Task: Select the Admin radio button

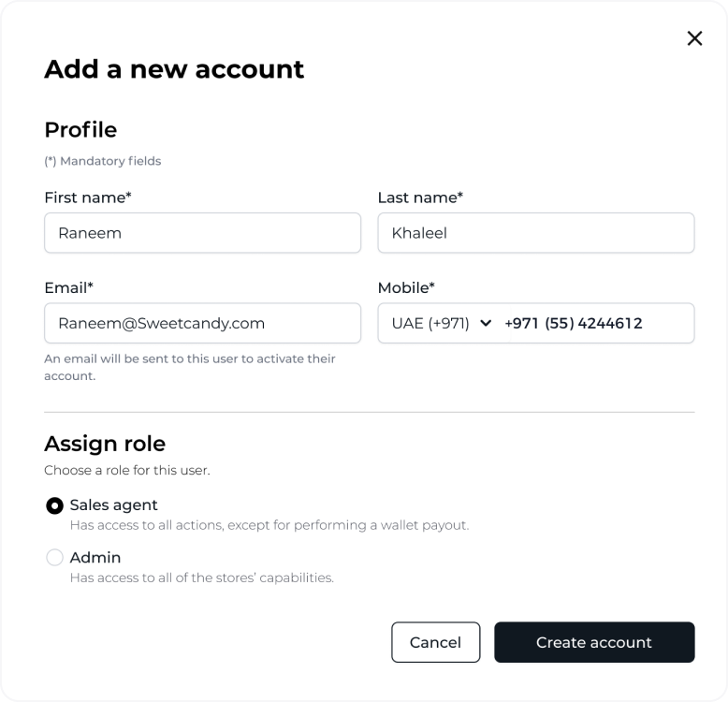Action: click(x=54, y=558)
